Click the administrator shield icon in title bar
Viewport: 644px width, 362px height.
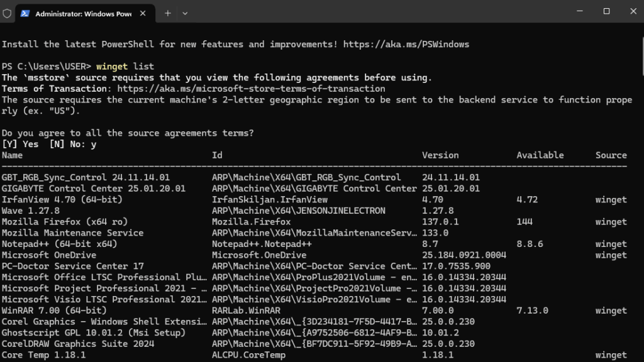pyautogui.click(x=7, y=13)
